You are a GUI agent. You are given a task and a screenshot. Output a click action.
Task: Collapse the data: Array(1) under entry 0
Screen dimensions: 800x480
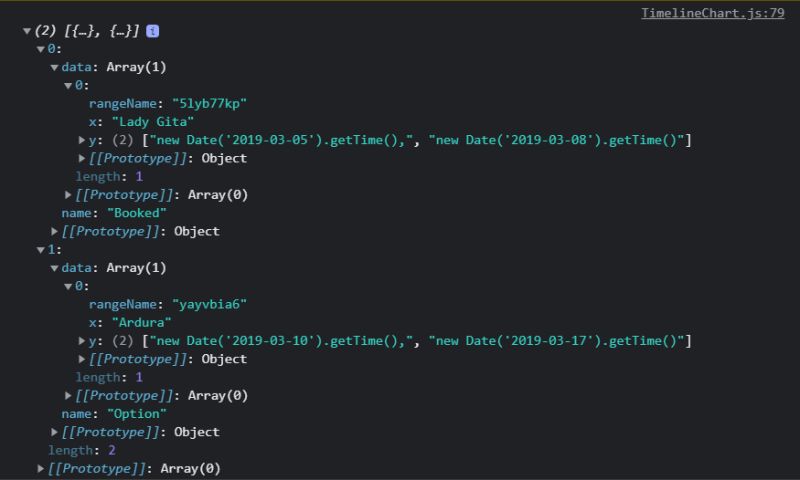point(55,67)
